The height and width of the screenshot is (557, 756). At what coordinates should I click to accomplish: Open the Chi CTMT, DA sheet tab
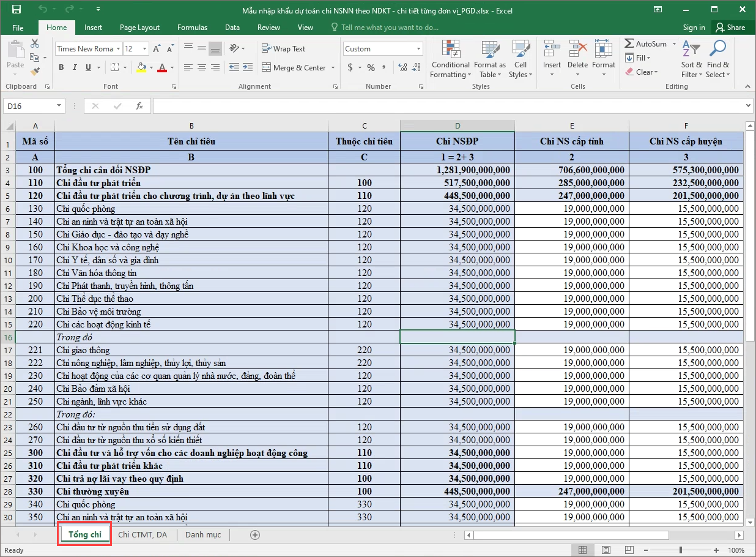(143, 534)
